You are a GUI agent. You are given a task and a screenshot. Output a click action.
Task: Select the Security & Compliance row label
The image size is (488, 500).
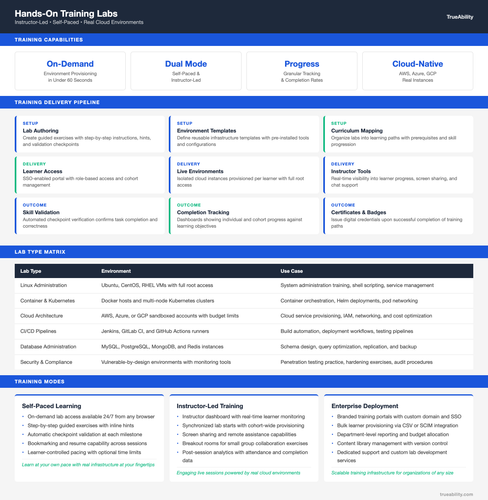[x=46, y=362]
